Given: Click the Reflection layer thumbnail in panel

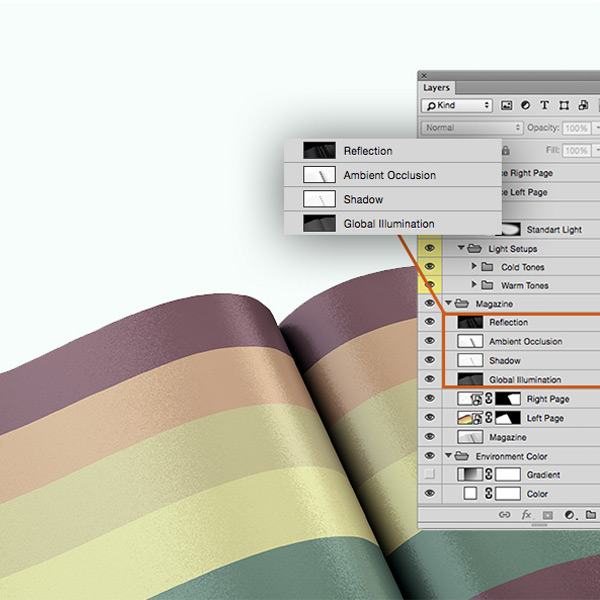Looking at the screenshot, I should (x=470, y=322).
